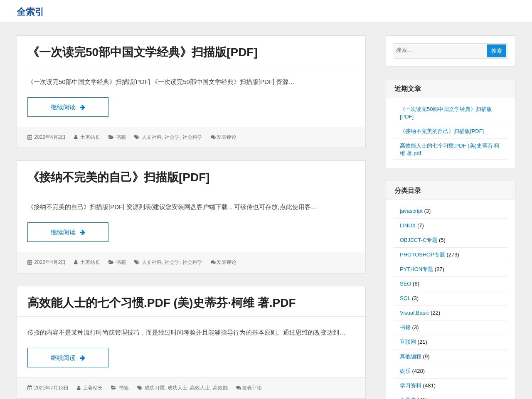The width and height of the screenshot is (532, 399).
Task: Click the calendar icon beside 2022年4月2日 date
Action: (x=30, y=137)
